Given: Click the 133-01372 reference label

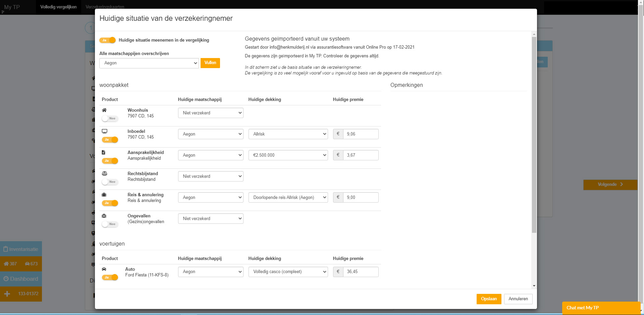Looking at the screenshot, I should pos(28,294).
